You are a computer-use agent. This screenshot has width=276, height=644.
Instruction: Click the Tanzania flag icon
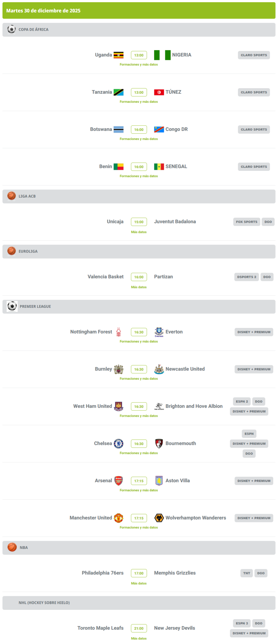[118, 92]
